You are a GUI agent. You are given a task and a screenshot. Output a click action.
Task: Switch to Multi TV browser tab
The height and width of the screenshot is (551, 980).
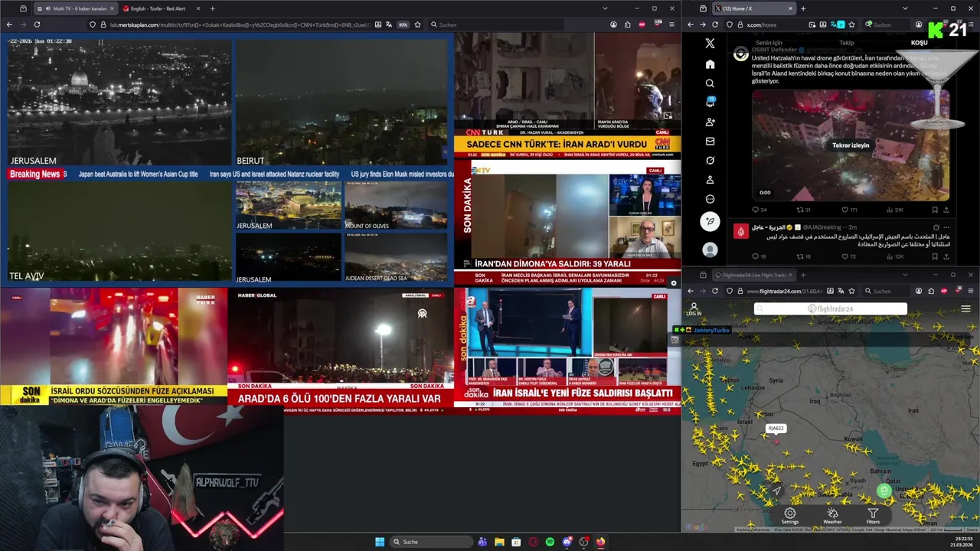[75, 8]
